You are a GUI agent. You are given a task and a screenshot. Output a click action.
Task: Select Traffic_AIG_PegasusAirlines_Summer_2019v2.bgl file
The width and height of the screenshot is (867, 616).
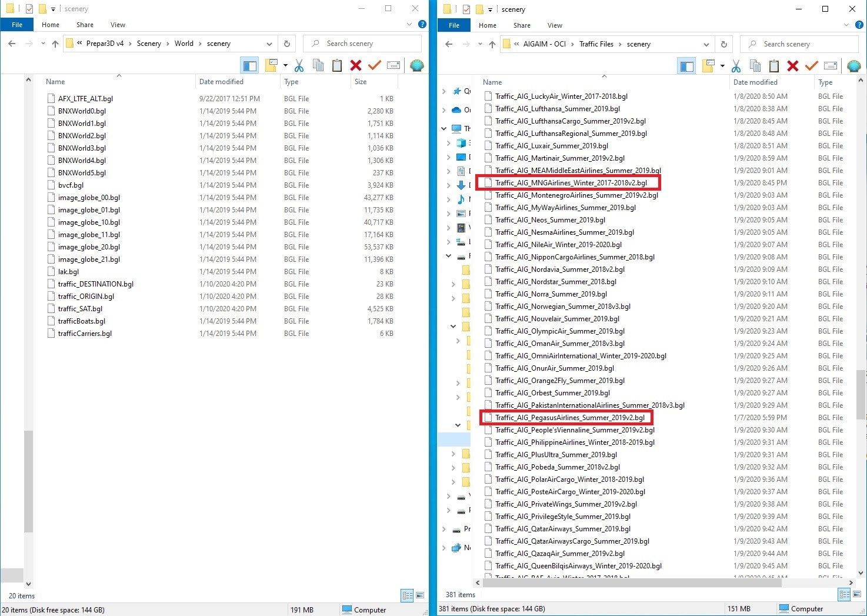click(569, 418)
